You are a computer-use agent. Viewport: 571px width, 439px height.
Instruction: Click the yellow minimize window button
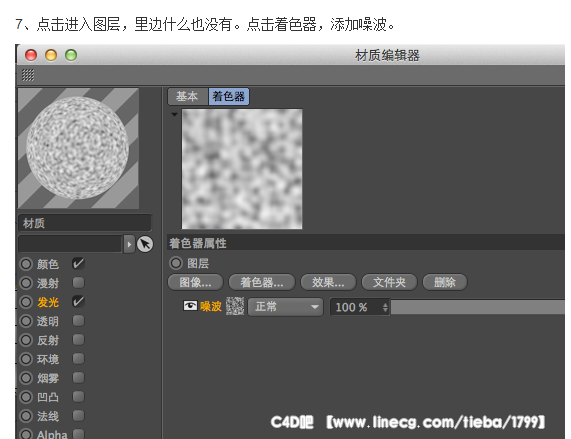coord(51,55)
